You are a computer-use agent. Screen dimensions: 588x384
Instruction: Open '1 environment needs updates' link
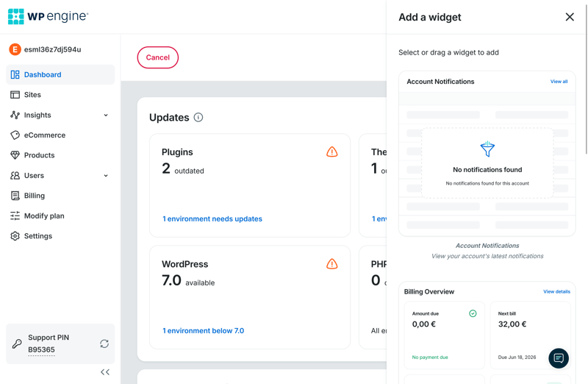pyautogui.click(x=212, y=218)
